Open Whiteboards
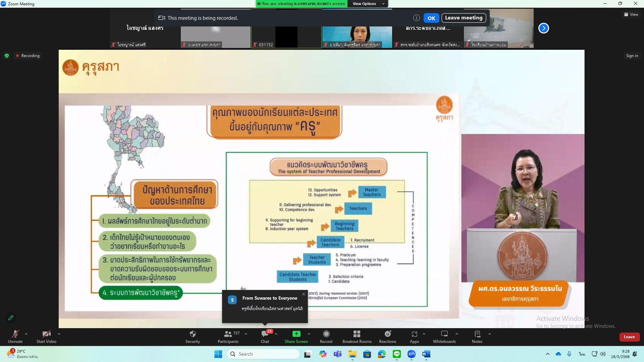The image size is (644, 362). coord(444,337)
